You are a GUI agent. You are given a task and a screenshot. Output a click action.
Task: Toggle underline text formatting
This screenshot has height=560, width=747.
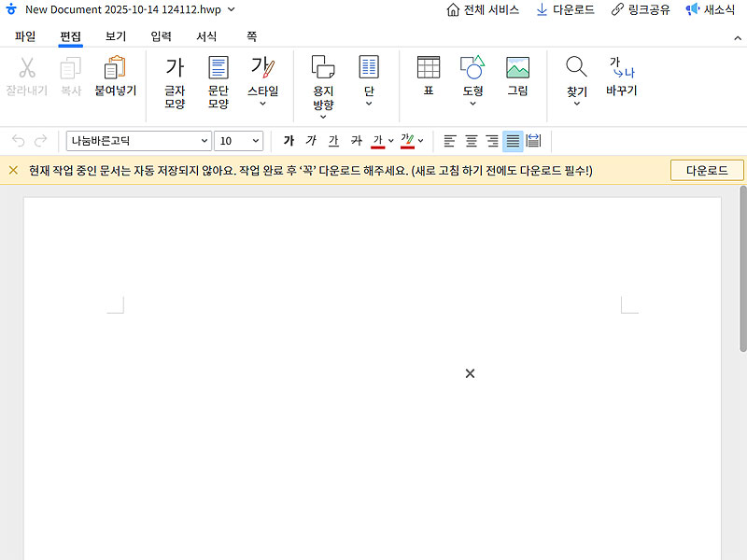pyautogui.click(x=333, y=140)
